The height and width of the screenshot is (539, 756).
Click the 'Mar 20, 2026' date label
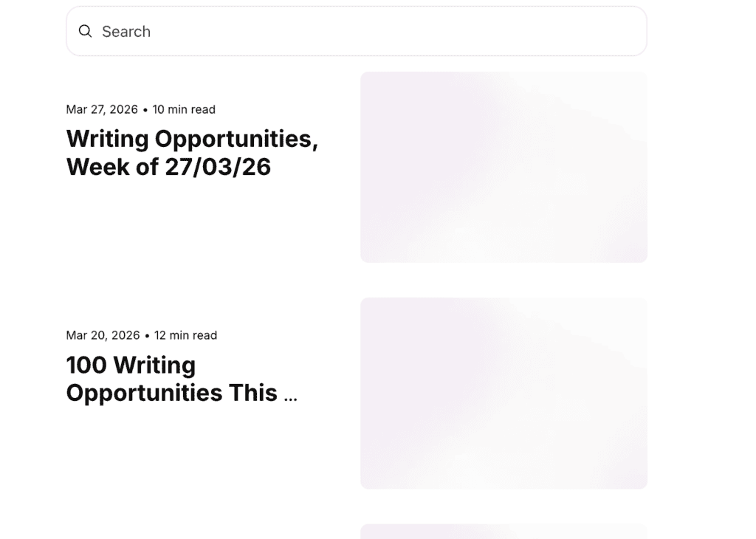(x=103, y=335)
